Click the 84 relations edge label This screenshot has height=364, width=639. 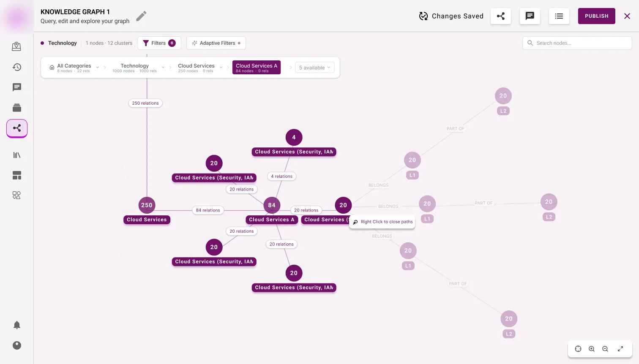tap(208, 210)
